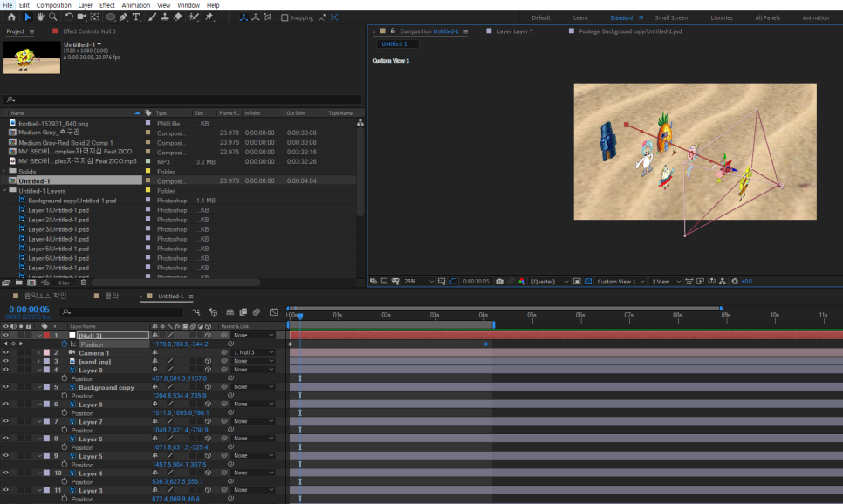
Task: Click the Project panel search field
Action: pos(182,99)
